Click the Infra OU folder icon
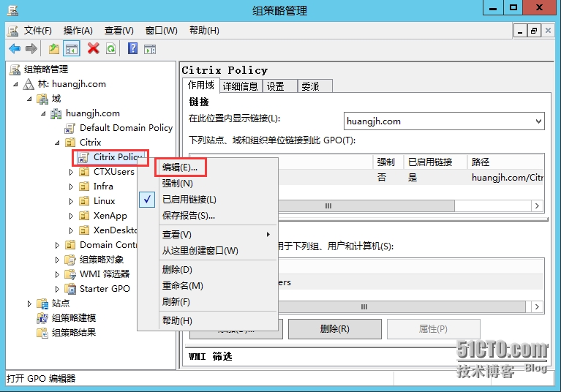 tap(84, 186)
